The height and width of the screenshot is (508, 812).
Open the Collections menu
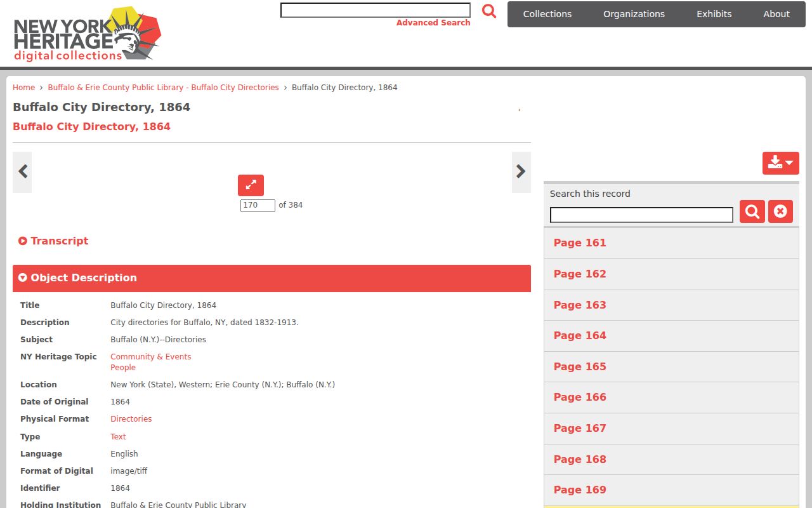(547, 14)
